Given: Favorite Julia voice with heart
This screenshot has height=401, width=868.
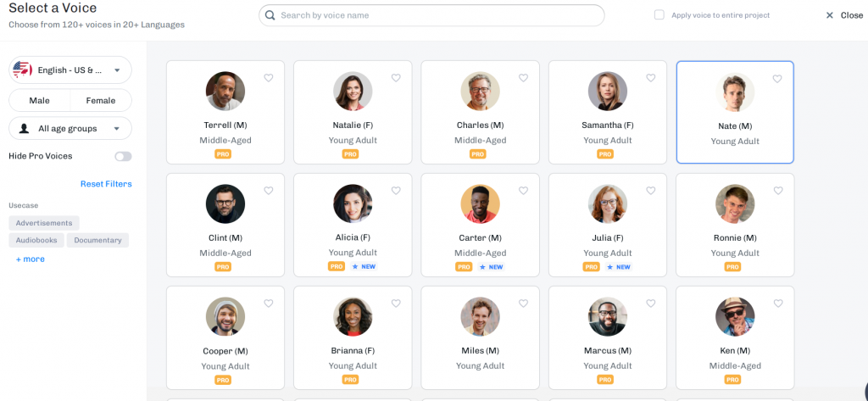Looking at the screenshot, I should (650, 191).
